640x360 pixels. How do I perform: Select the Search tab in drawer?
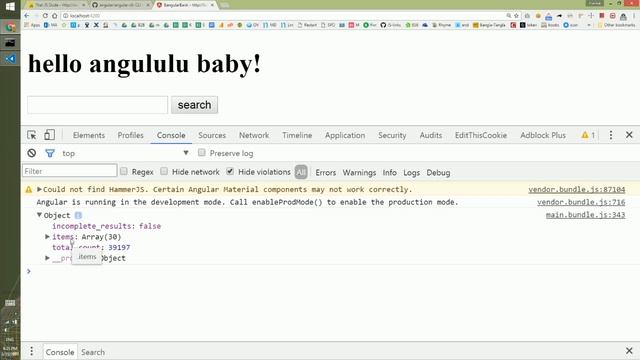pos(93,352)
